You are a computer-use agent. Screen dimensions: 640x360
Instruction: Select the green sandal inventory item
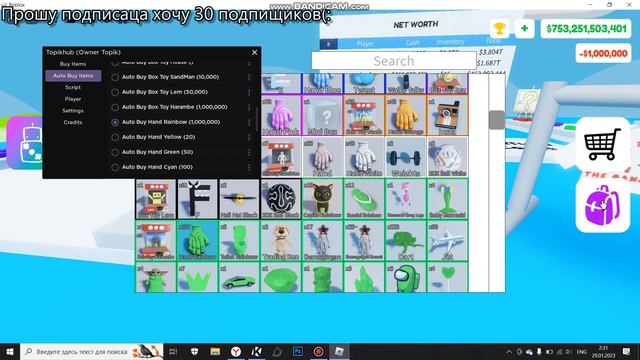(364, 199)
